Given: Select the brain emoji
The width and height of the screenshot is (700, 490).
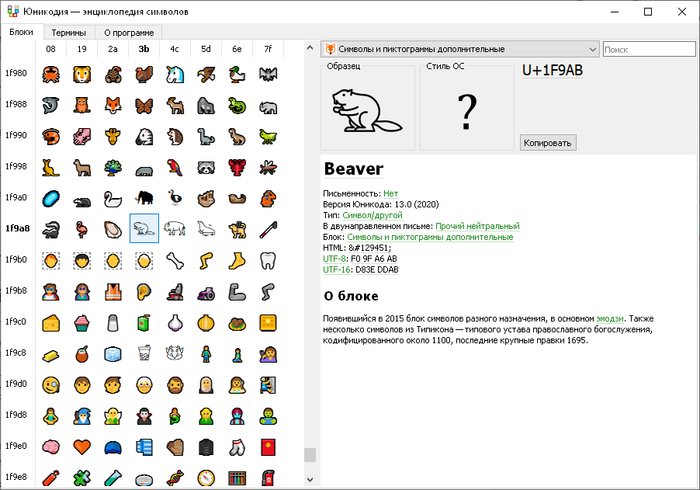Looking at the screenshot, I should 51,446.
